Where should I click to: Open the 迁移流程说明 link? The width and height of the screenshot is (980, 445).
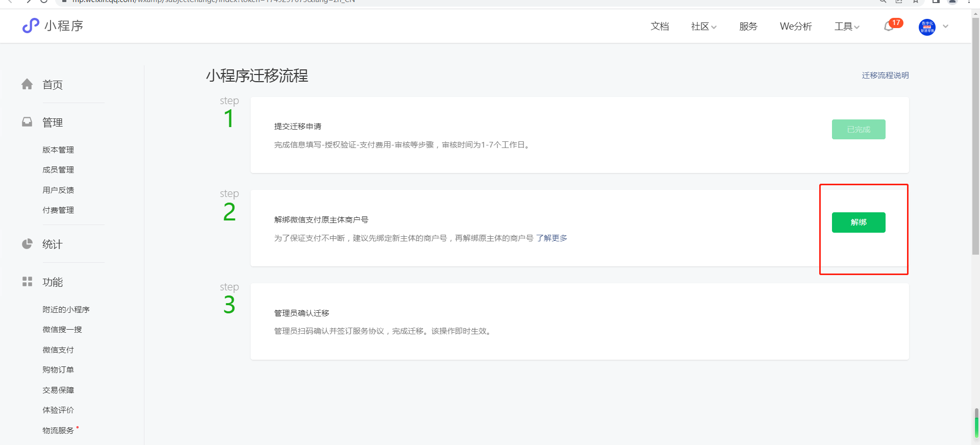point(885,76)
